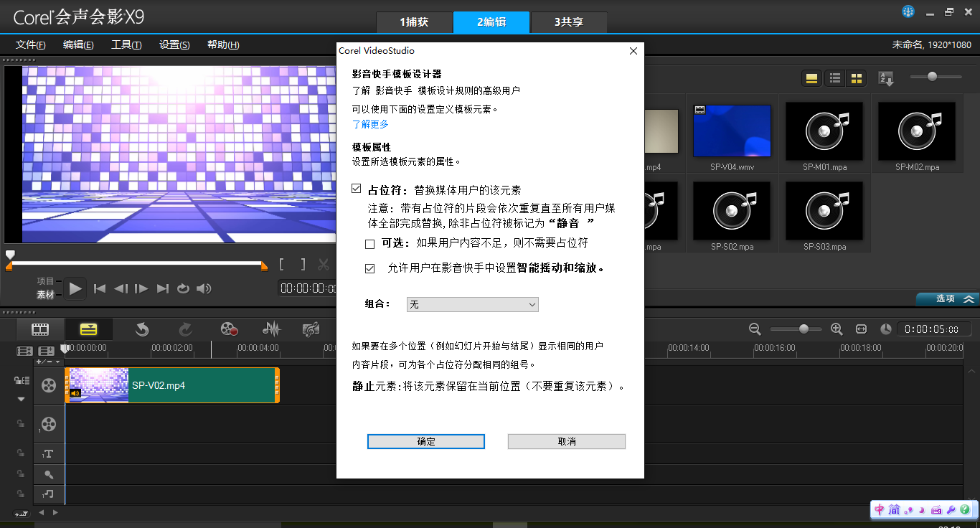Open the 设置 Settings menu

[174, 44]
